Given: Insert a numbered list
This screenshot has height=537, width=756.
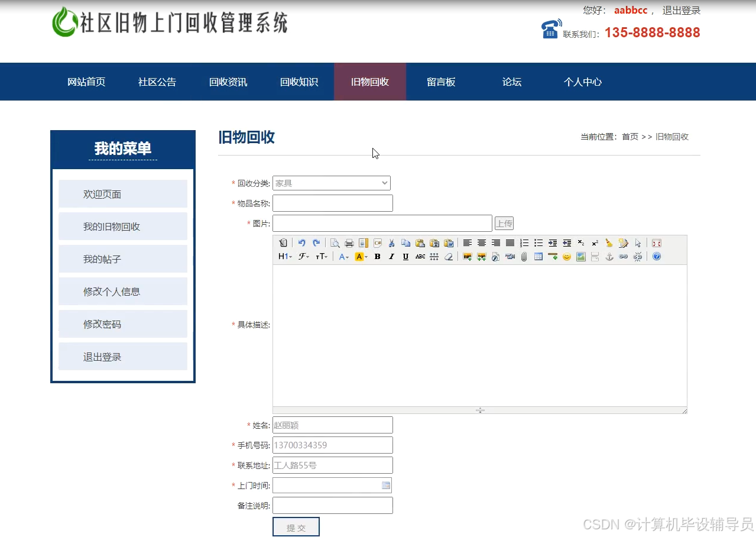Looking at the screenshot, I should (524, 243).
